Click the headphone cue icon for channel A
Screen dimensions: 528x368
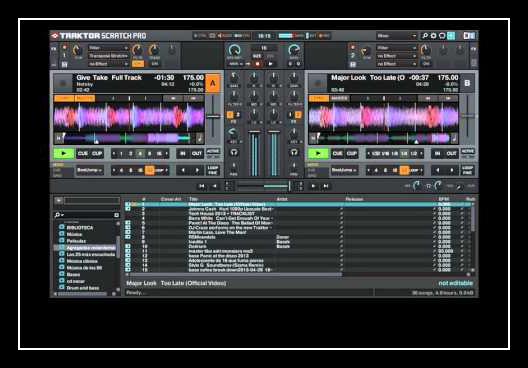[234, 152]
